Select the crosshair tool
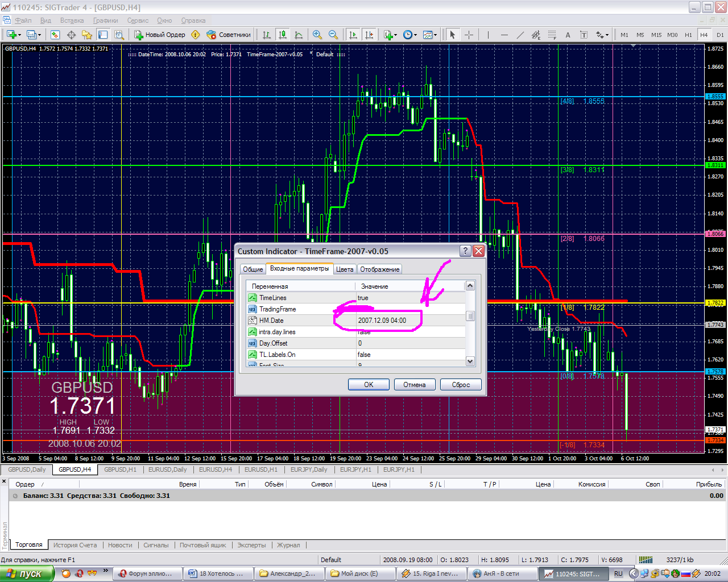The width and height of the screenshot is (728, 582). (469, 35)
